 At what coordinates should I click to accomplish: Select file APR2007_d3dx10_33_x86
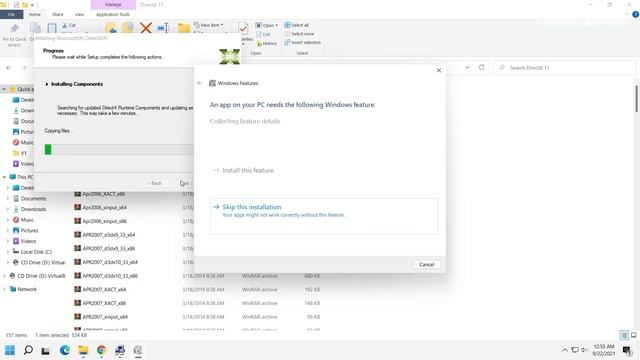point(110,276)
